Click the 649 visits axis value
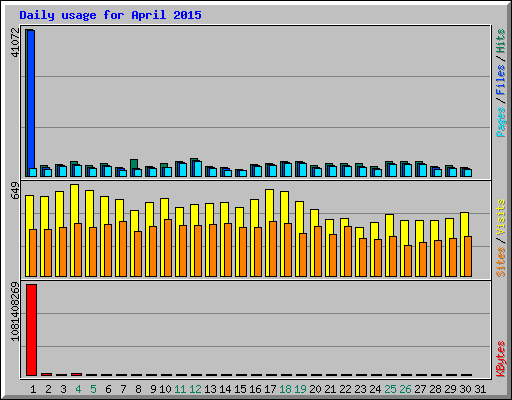Screen dimensions: 512x400 tap(15, 191)
